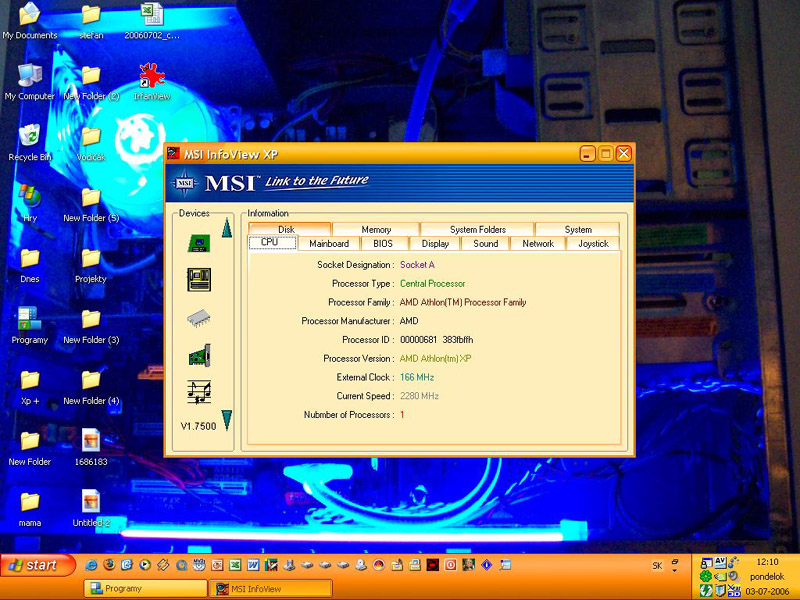Select the Hry desktop icon
The image size is (800, 600).
tap(30, 204)
